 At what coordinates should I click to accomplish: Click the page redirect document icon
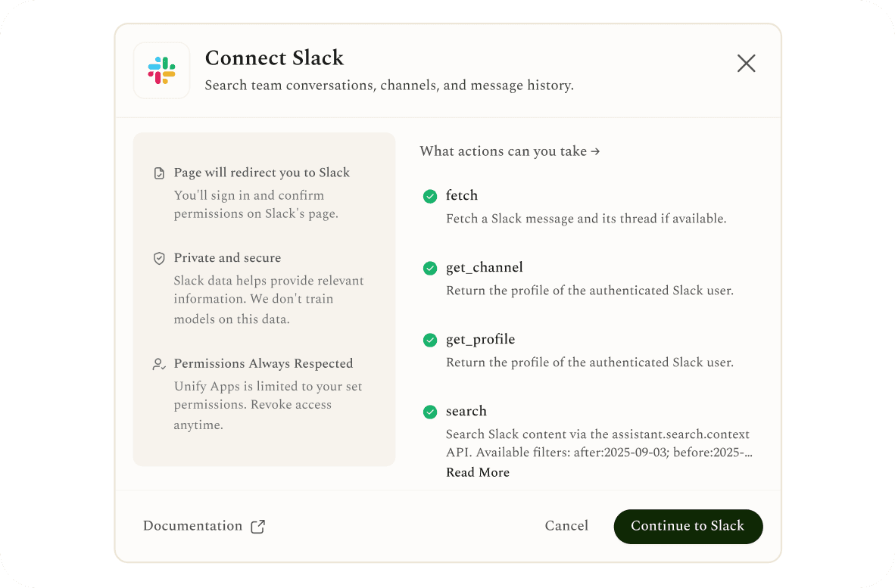(159, 173)
